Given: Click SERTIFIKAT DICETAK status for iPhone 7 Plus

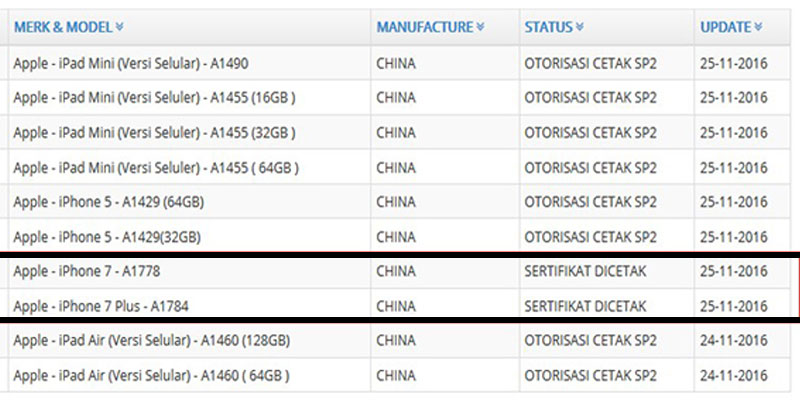Looking at the screenshot, I should 585,306.
